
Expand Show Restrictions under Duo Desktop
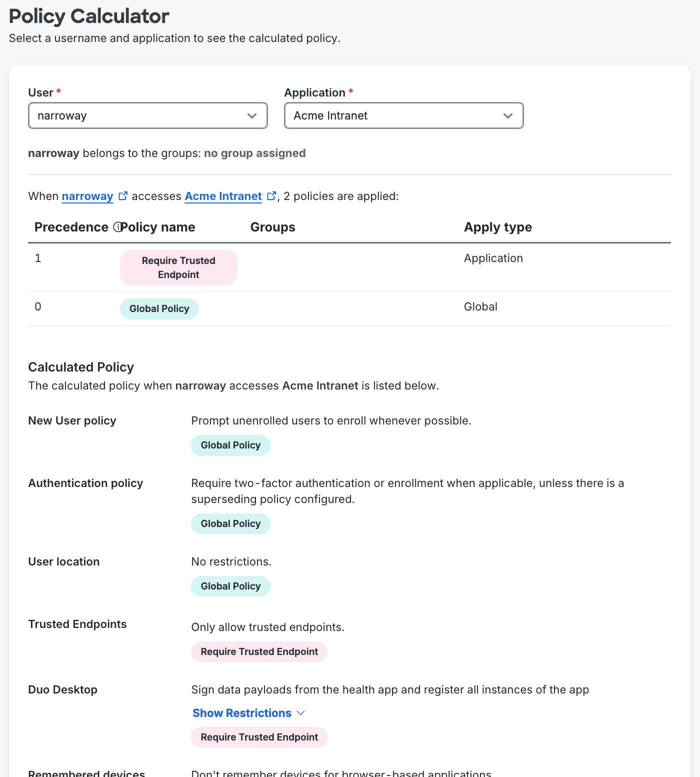(x=241, y=712)
